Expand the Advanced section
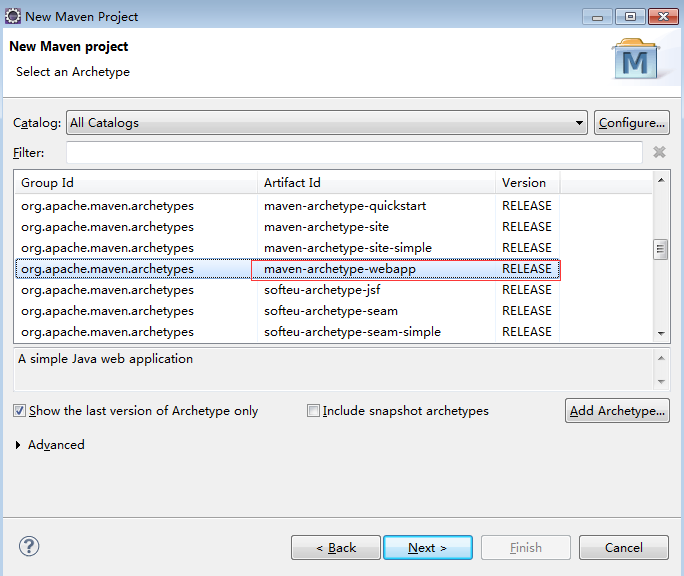Viewport: 684px width, 576px height. (18, 445)
